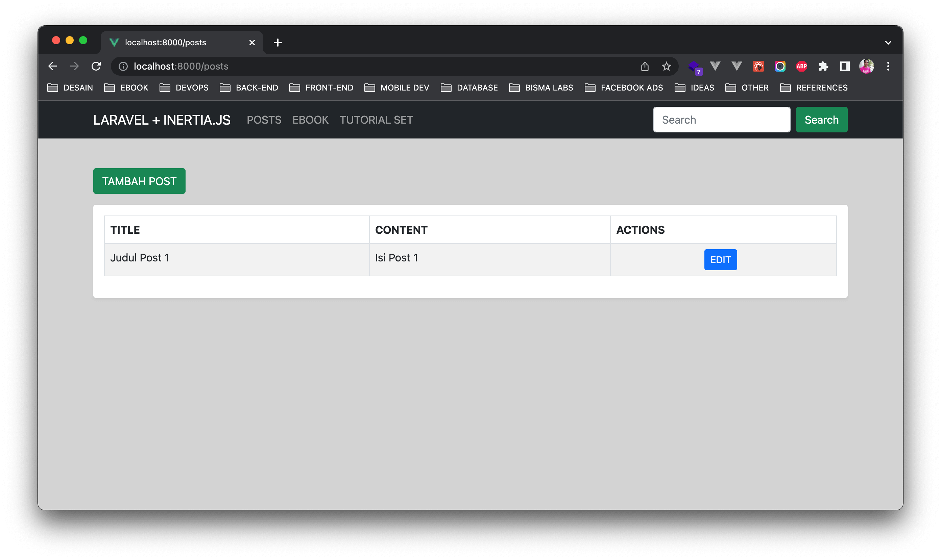Click the green Search button
This screenshot has height=560, width=941.
click(821, 120)
